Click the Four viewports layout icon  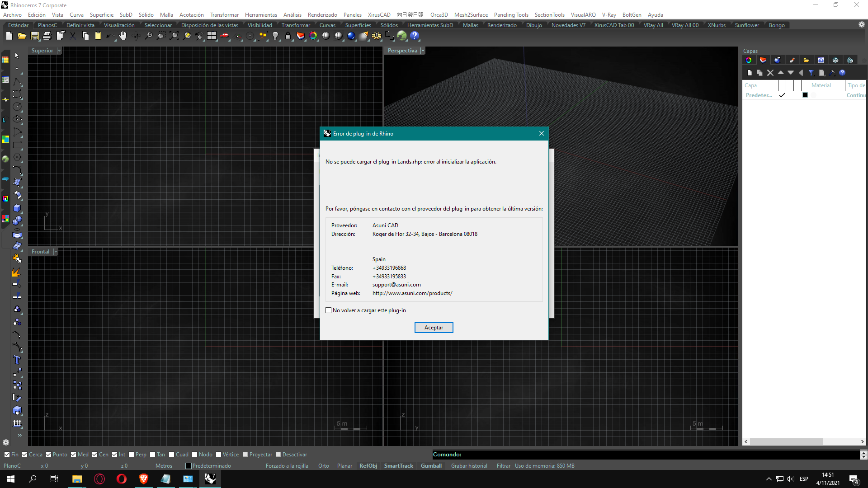coord(212,36)
